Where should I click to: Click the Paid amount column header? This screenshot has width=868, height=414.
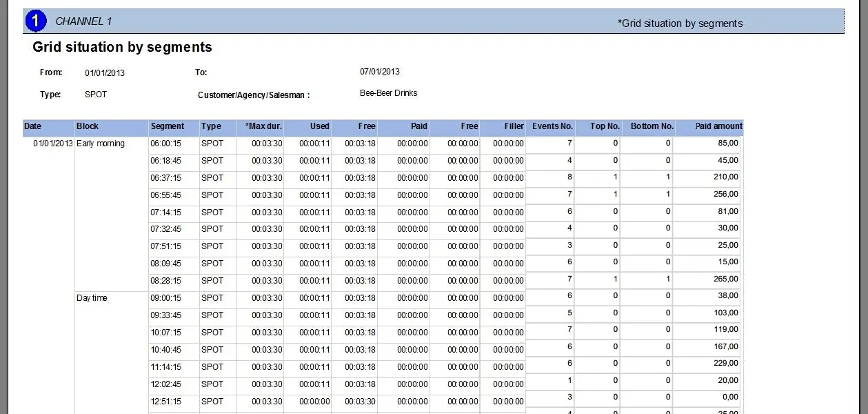pyautogui.click(x=718, y=126)
